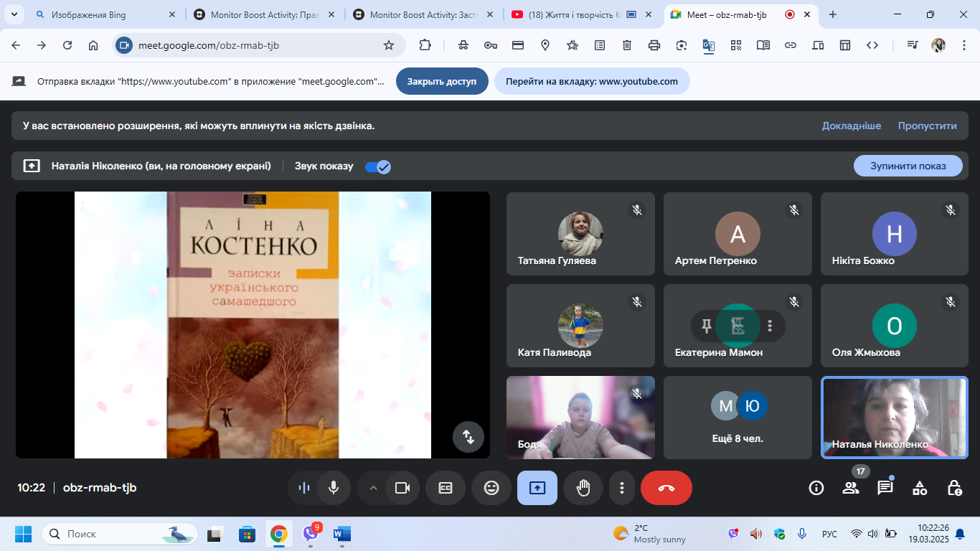Viewport: 980px width, 551px height.
Task: Select Бодя's video tile
Action: 580,418
